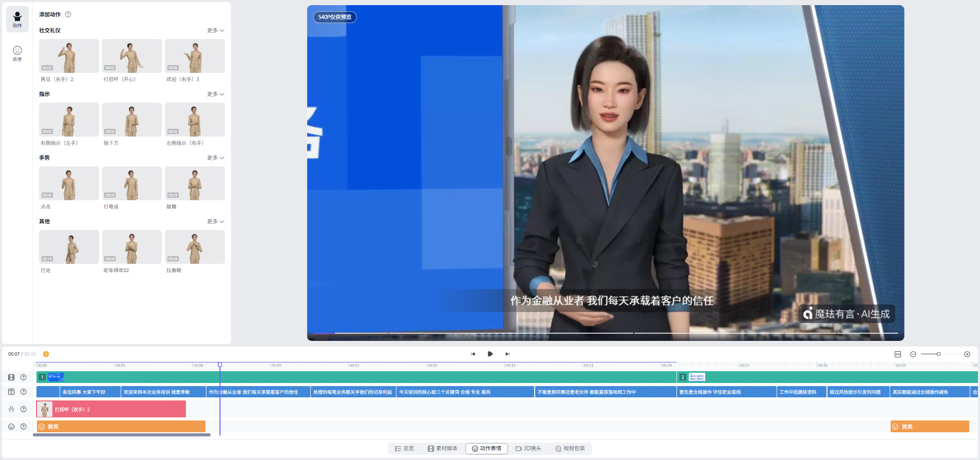The width and height of the screenshot is (980, 460).
Task: Select the 左侧指示（右手）action thumbnail
Action: point(195,120)
